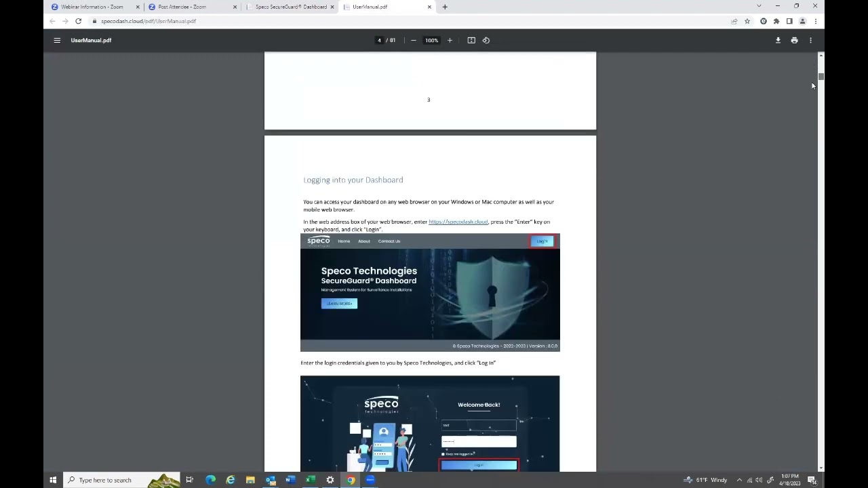Open the Windows Start menu
Viewport: 868px width, 488px height.
coord(53,480)
